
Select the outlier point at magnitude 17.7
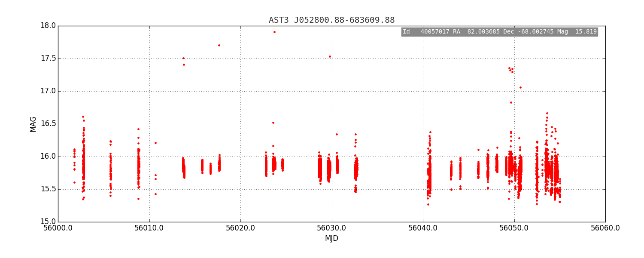click(219, 45)
